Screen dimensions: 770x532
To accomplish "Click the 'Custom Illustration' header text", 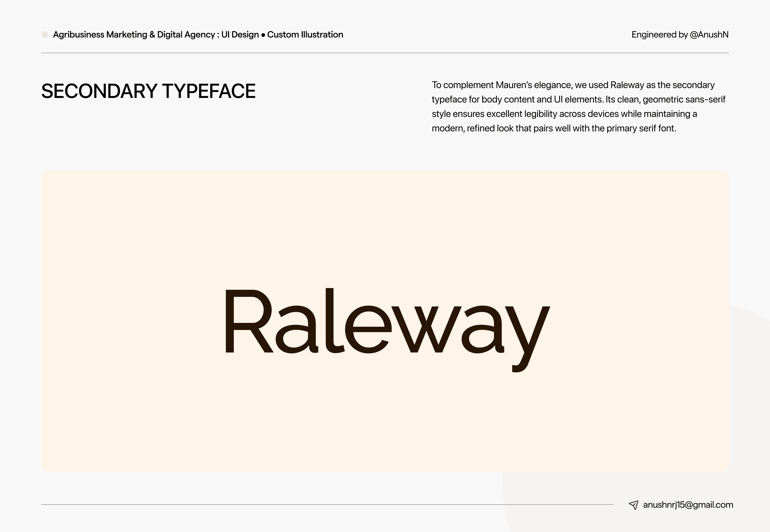I will coord(305,35).
